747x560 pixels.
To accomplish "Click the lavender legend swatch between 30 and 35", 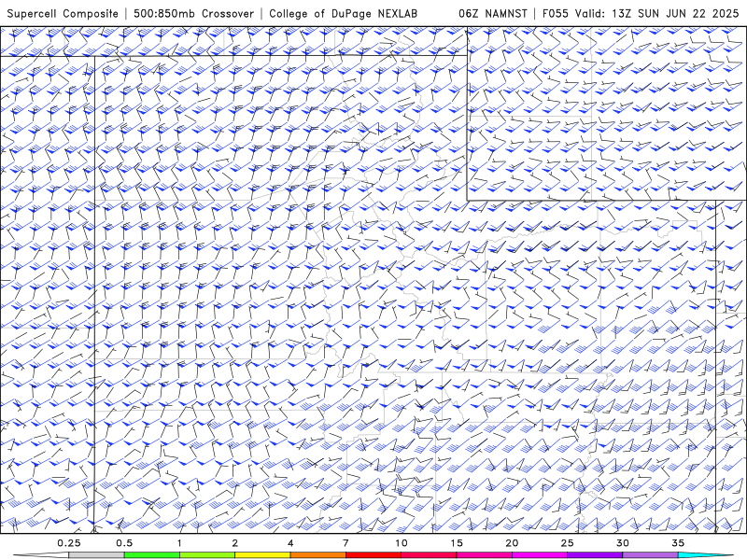I will click(x=650, y=555).
